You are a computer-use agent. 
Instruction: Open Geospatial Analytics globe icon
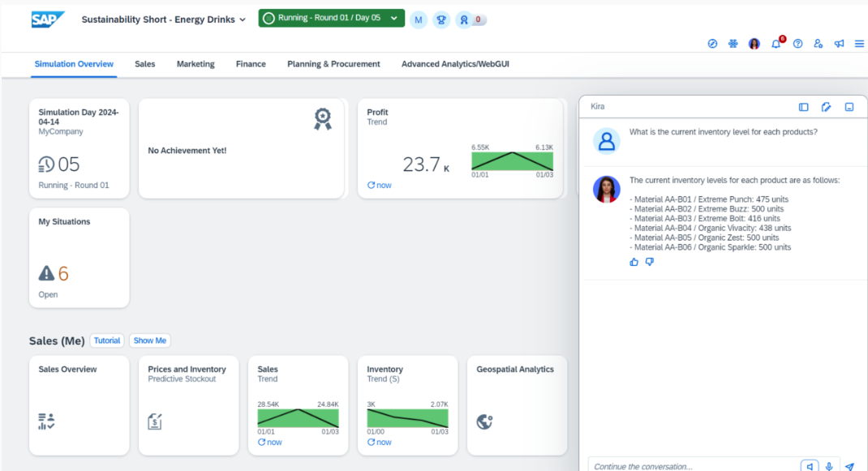click(x=484, y=422)
